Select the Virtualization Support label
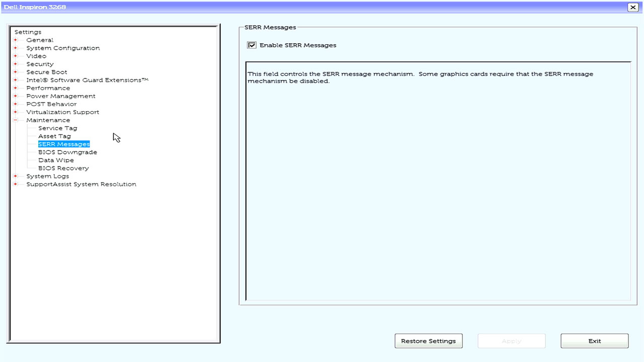 click(x=62, y=112)
